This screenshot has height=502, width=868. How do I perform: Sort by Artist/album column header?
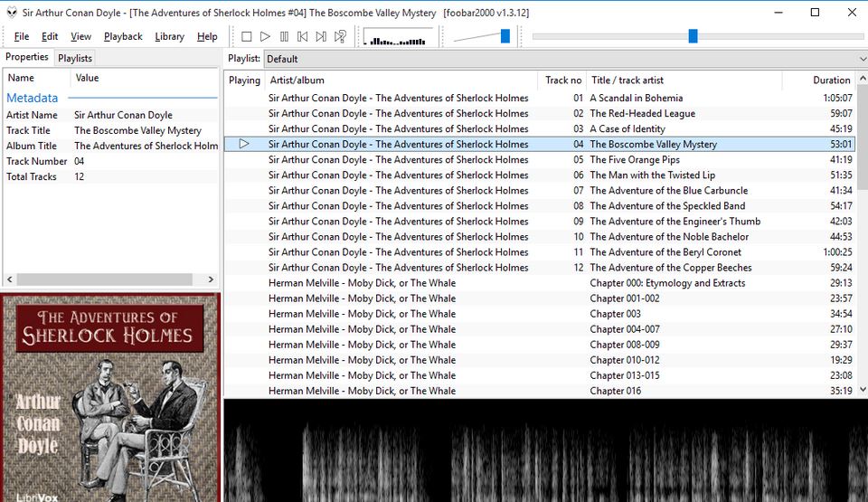(x=401, y=81)
